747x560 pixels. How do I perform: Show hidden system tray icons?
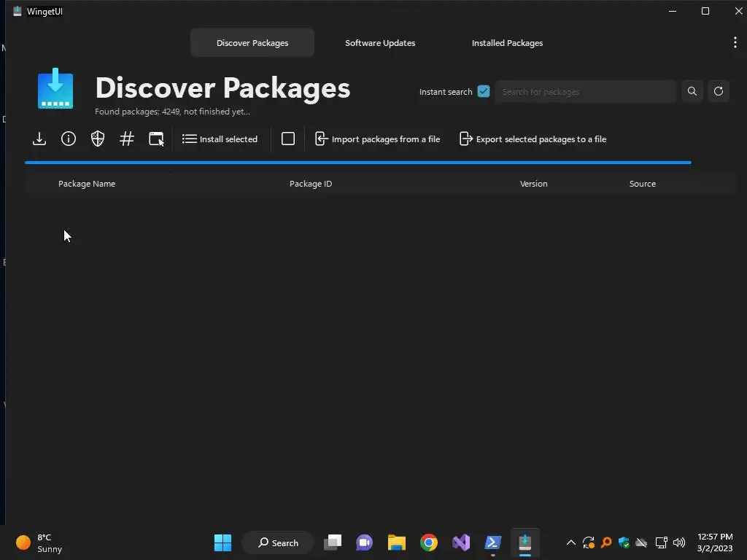point(570,542)
